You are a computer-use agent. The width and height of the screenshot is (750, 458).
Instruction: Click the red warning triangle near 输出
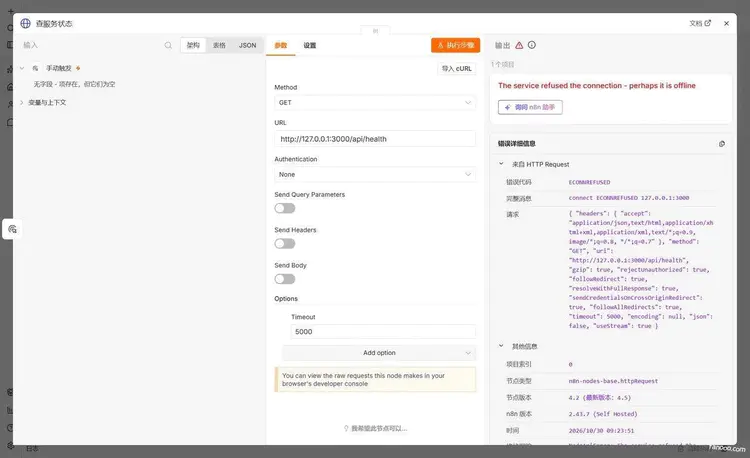click(519, 45)
